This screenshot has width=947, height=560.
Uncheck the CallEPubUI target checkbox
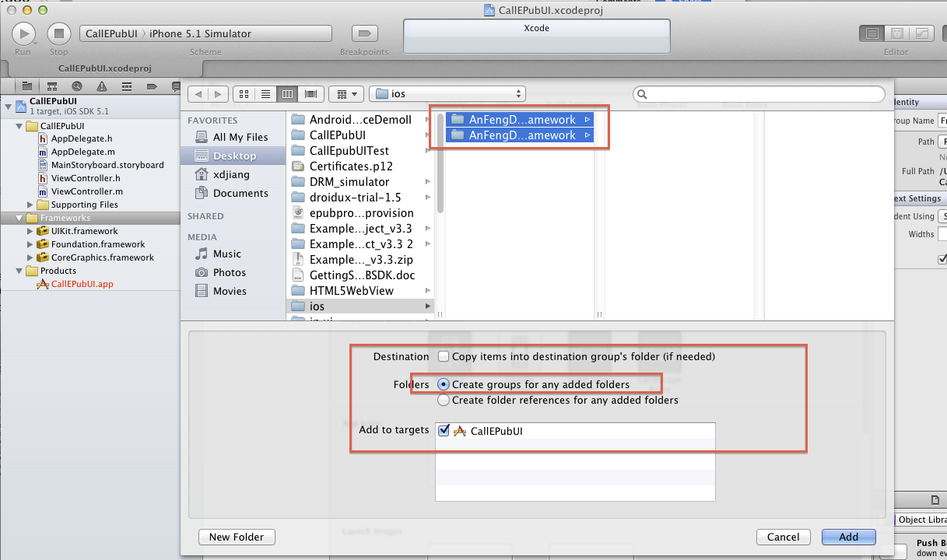pos(444,430)
